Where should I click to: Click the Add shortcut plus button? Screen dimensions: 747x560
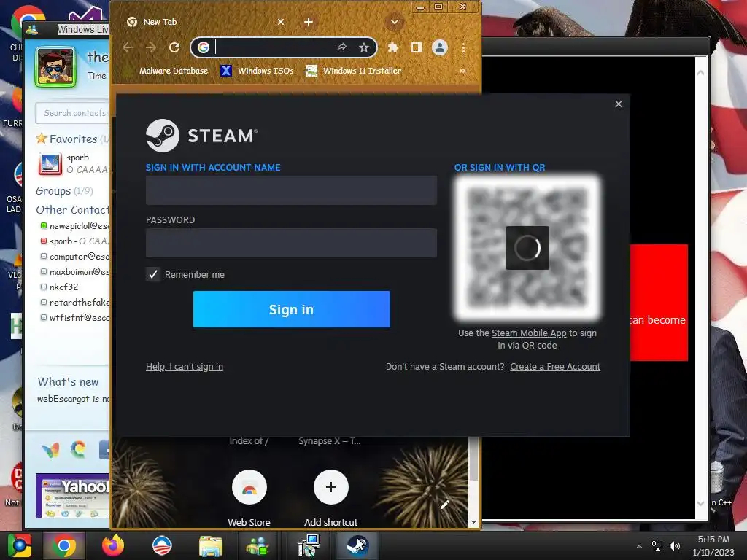pos(331,487)
